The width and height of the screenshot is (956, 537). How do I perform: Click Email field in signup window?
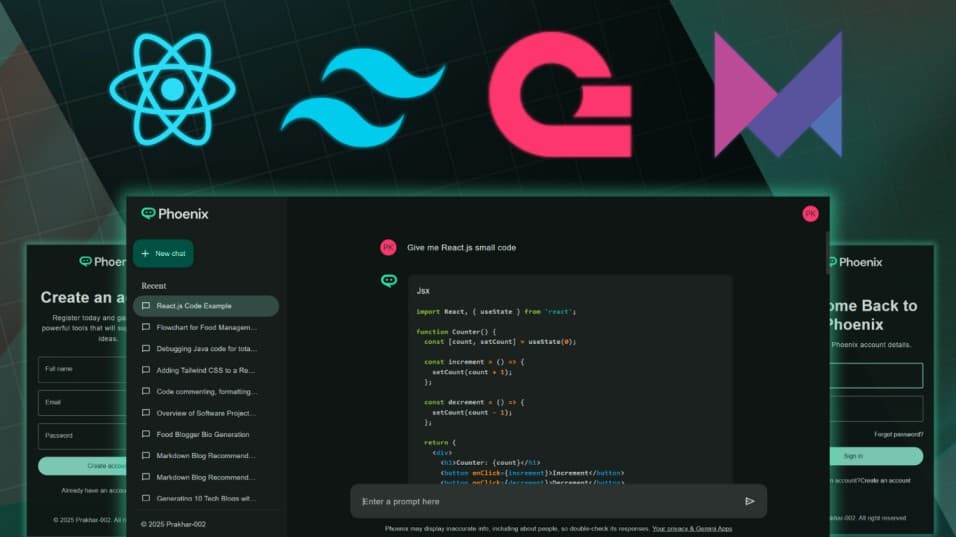(x=82, y=403)
